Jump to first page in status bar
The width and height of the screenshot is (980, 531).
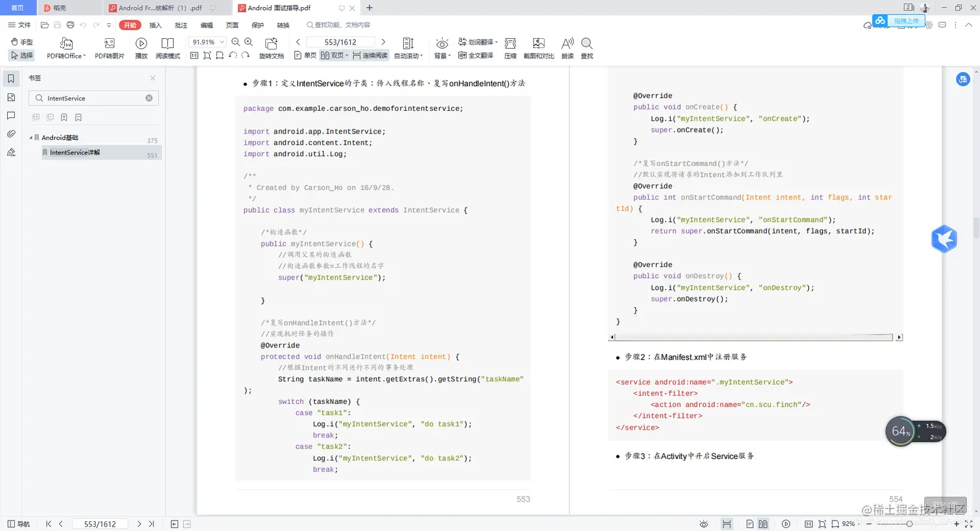tap(48, 524)
